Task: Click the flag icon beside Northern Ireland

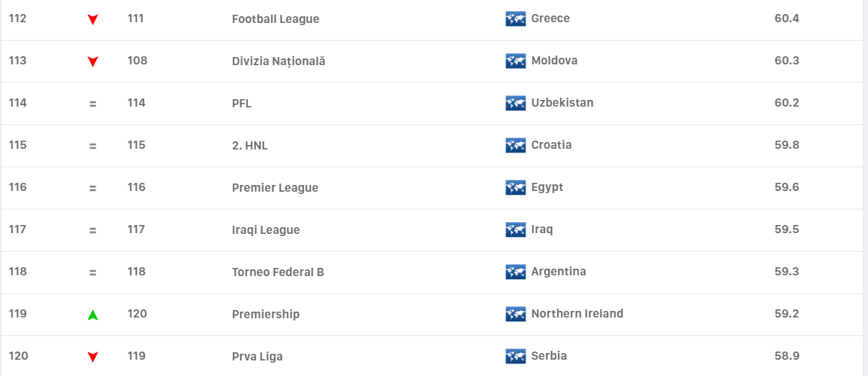Action: click(515, 314)
